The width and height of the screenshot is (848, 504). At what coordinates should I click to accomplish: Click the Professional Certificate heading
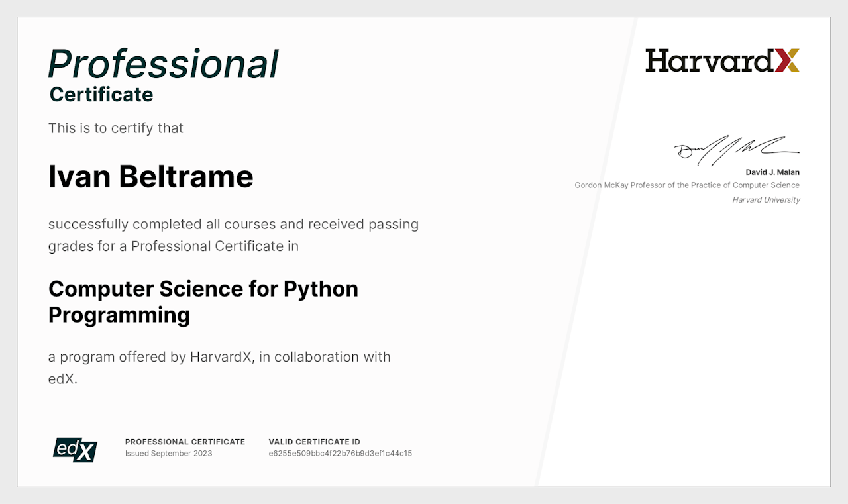pyautogui.click(x=162, y=73)
